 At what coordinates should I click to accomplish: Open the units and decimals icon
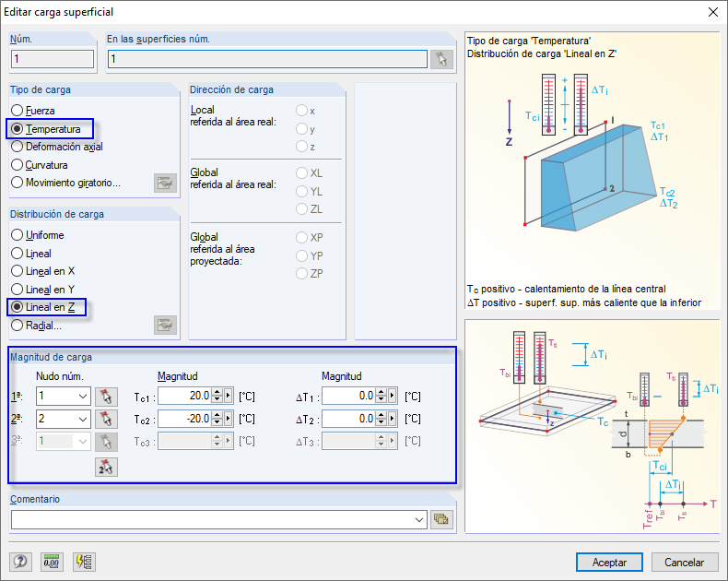pyautogui.click(x=52, y=562)
